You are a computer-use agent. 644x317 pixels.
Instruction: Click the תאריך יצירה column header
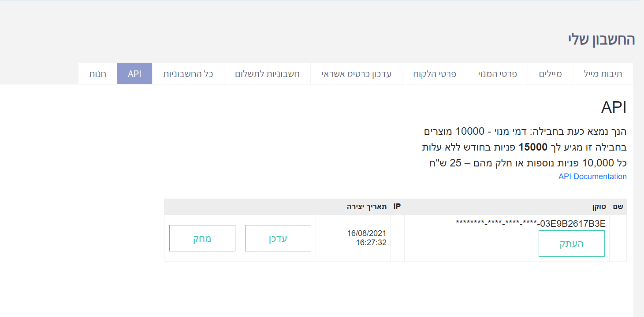click(367, 207)
